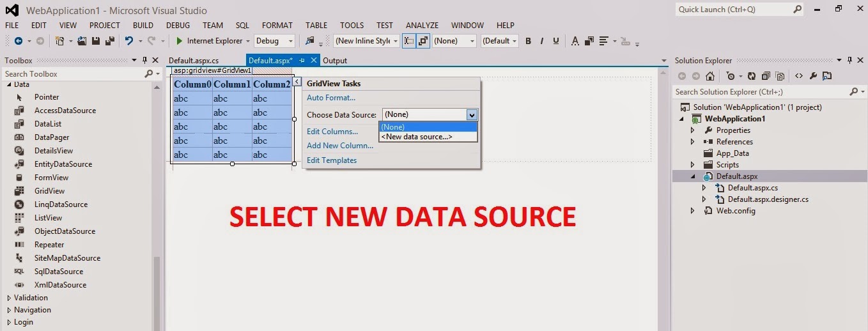Screen dimensions: 868x331
Task: Click the View Code icon in Solution Explorer
Action: 799,76
